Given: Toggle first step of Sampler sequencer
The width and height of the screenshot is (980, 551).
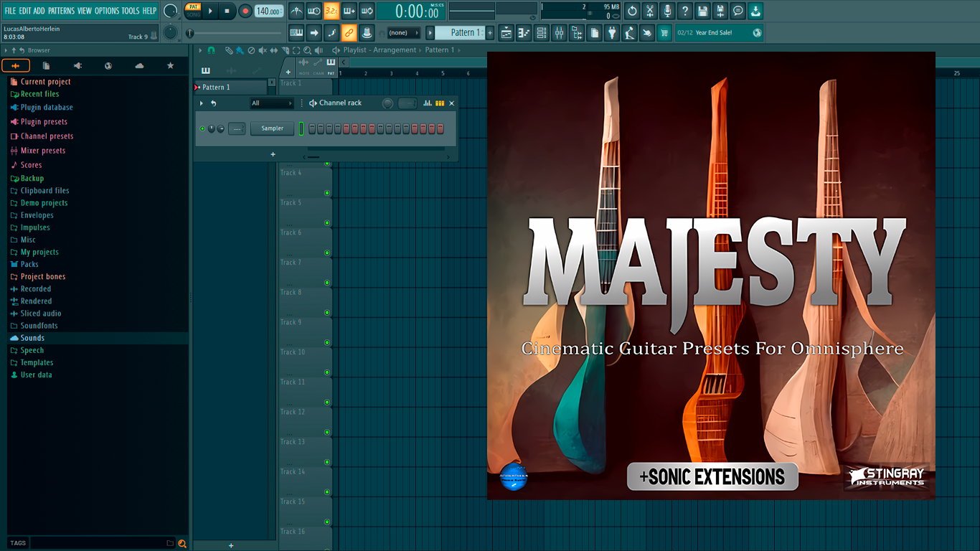Looking at the screenshot, I should 312,128.
